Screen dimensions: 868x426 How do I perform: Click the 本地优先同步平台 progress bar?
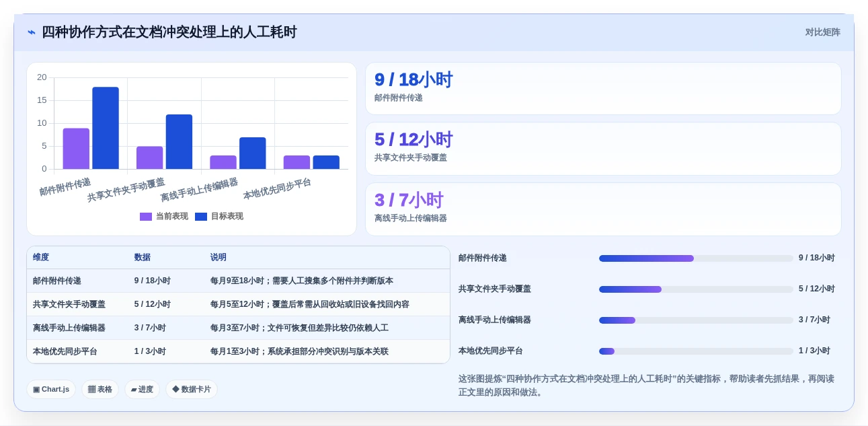pyautogui.click(x=696, y=351)
